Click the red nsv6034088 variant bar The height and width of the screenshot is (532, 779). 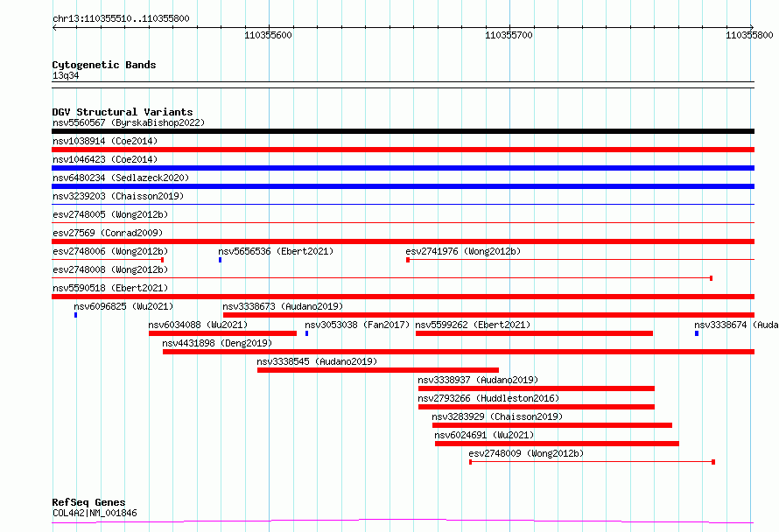tap(222, 333)
